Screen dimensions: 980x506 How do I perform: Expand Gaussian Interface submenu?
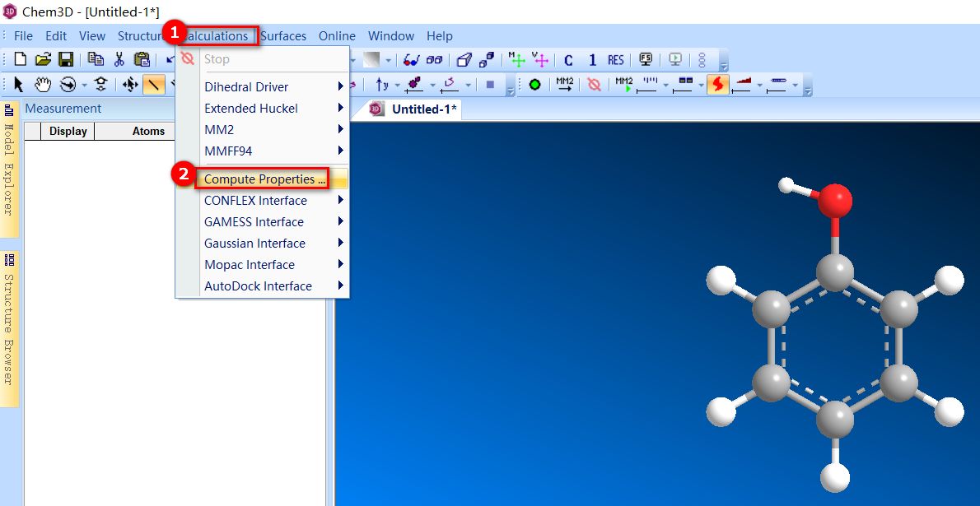pyautogui.click(x=262, y=243)
